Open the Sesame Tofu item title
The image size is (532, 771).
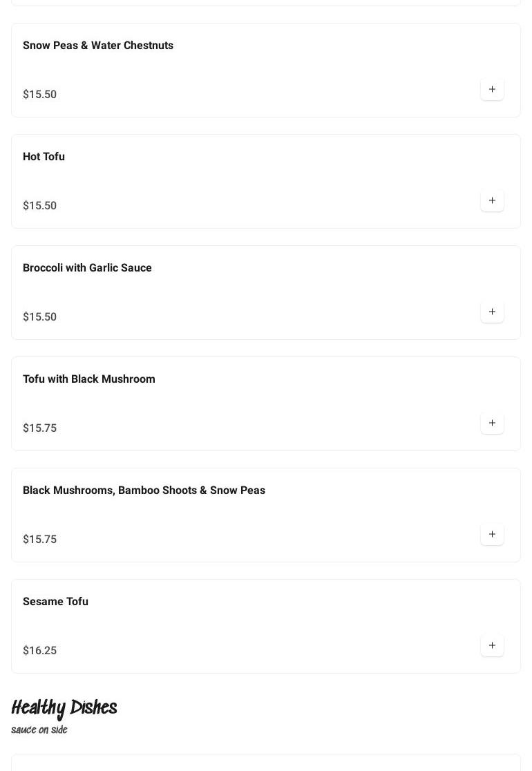pos(55,602)
